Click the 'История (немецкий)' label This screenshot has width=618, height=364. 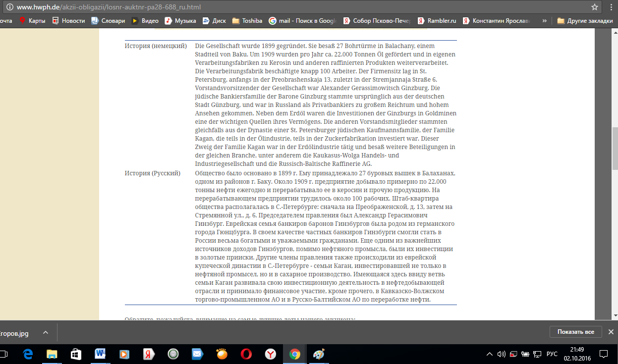point(156,46)
